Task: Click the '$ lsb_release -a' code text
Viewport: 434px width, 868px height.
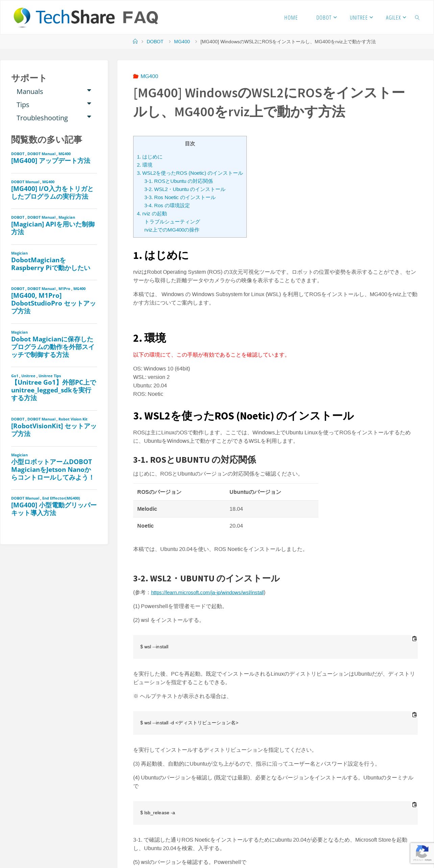Action: (x=158, y=813)
